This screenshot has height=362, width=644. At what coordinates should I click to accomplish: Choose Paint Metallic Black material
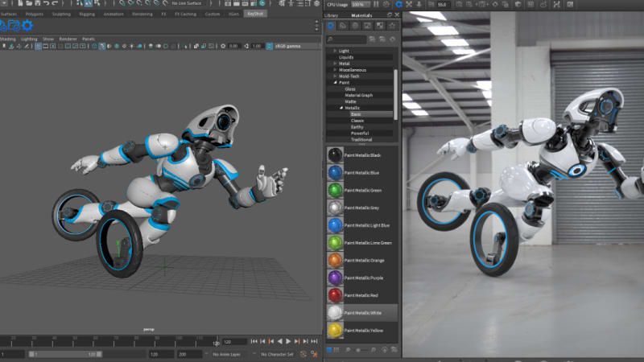pyautogui.click(x=361, y=155)
